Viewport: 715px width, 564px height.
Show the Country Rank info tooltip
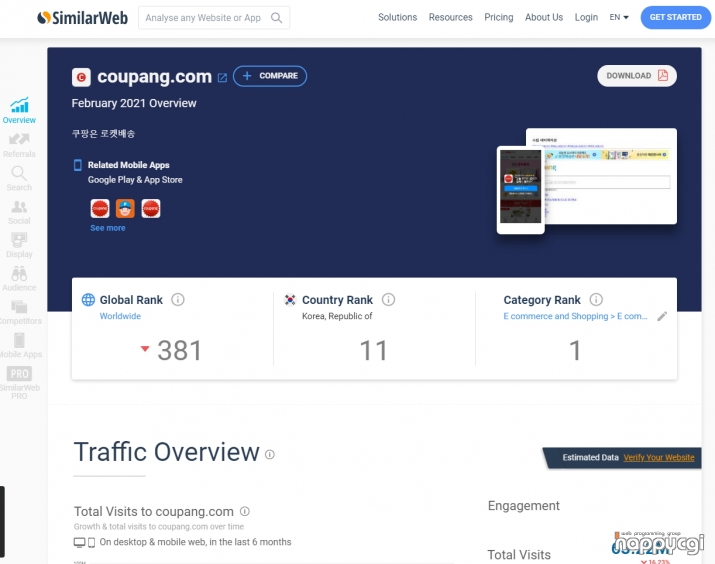pyautogui.click(x=388, y=300)
